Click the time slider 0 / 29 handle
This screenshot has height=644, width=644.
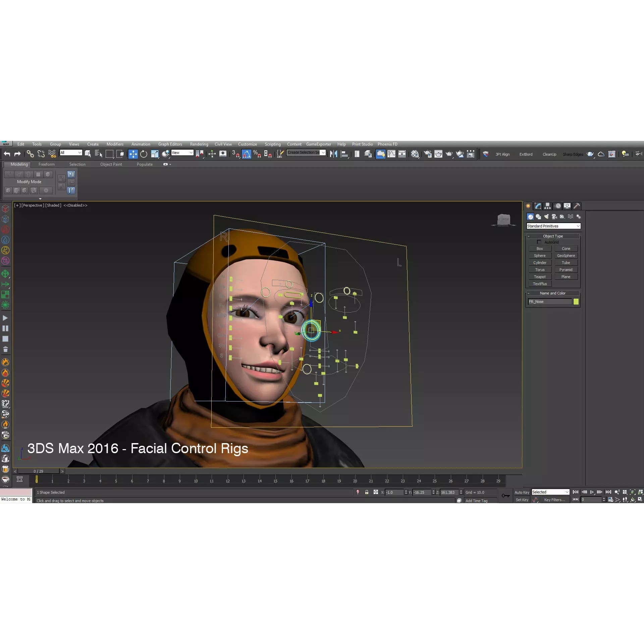pyautogui.click(x=39, y=471)
